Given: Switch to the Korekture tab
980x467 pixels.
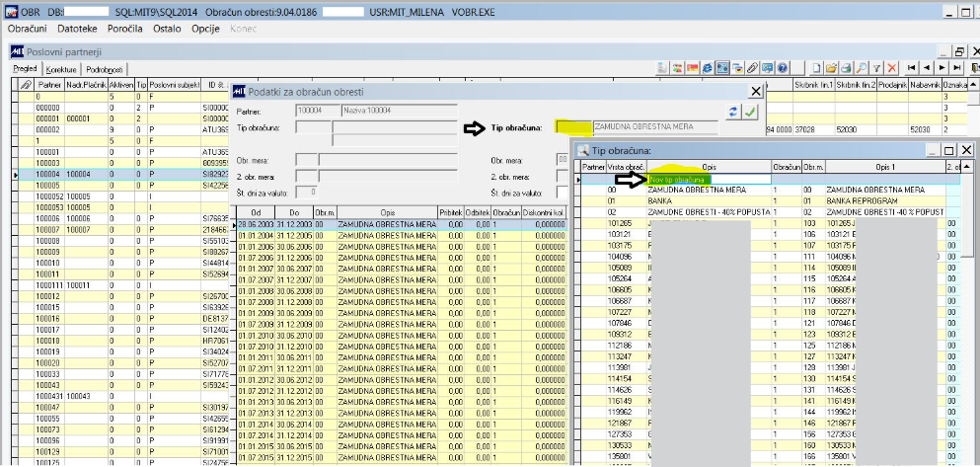Looking at the screenshot, I should pyautogui.click(x=61, y=70).
